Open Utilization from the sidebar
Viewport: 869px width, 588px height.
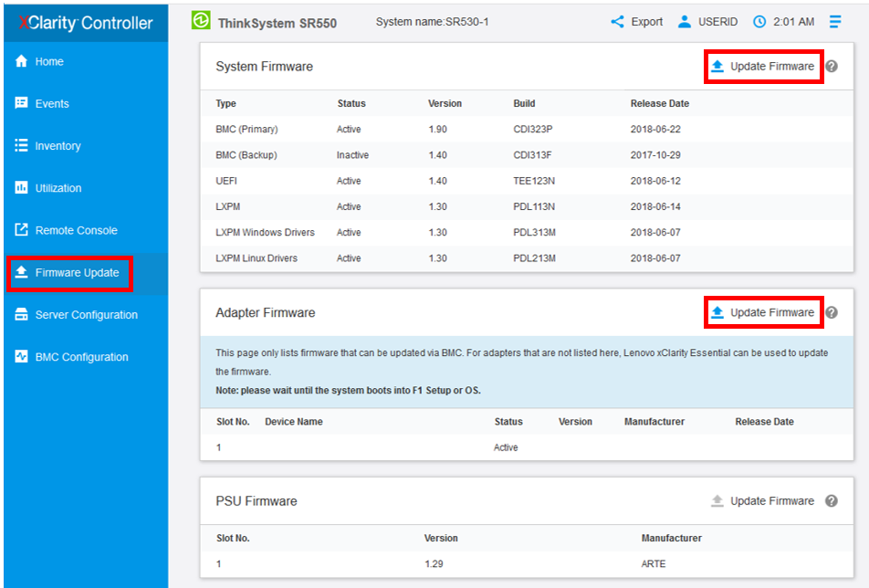coord(58,188)
